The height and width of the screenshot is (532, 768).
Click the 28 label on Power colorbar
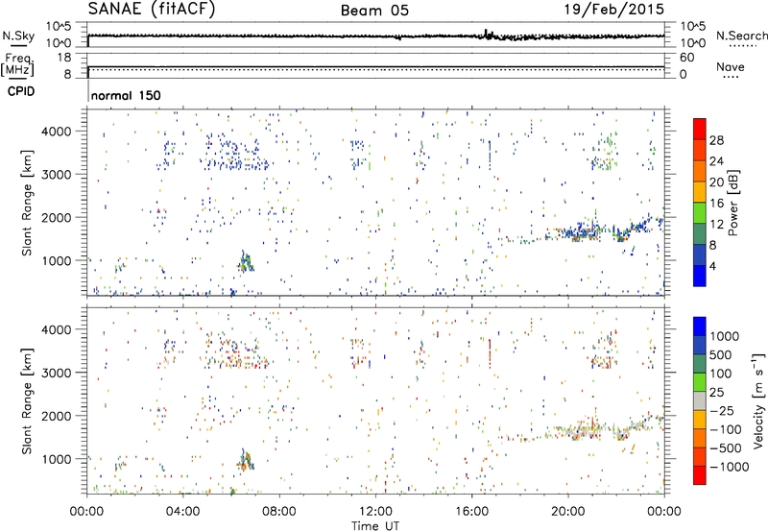click(x=716, y=140)
